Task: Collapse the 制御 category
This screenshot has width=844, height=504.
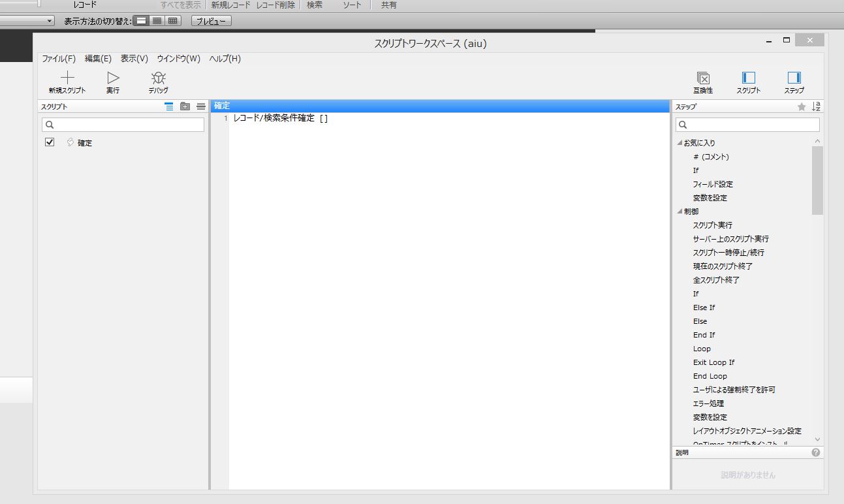Action: click(680, 212)
